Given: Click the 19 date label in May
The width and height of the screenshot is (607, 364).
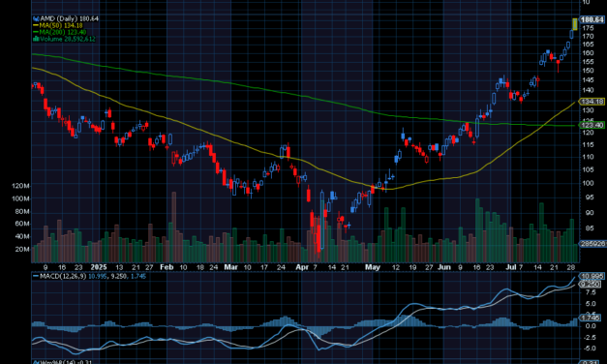Looking at the screenshot, I should pos(412,267).
